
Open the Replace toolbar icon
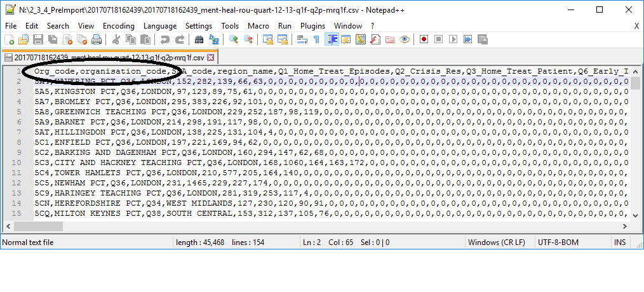point(213,39)
